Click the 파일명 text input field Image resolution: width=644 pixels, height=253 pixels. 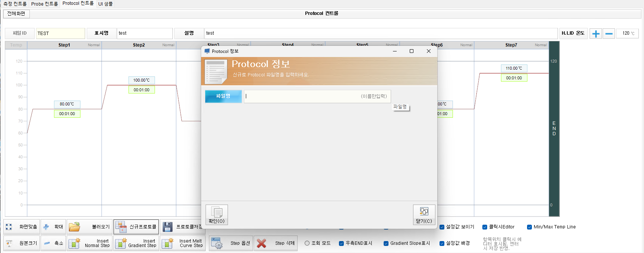coord(317,96)
